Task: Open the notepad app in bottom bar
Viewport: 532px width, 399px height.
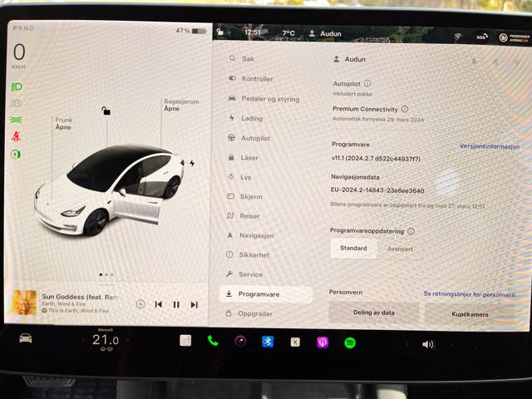Action: pyautogui.click(x=185, y=340)
